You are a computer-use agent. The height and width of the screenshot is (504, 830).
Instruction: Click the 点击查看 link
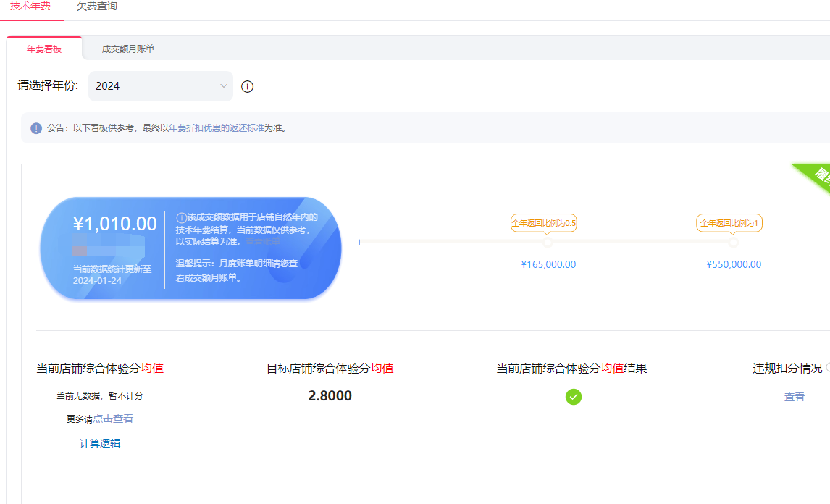(113, 419)
